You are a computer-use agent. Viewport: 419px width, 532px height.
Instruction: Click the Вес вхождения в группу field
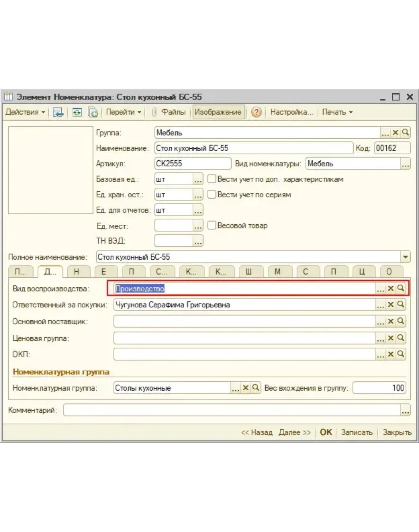pos(379,388)
